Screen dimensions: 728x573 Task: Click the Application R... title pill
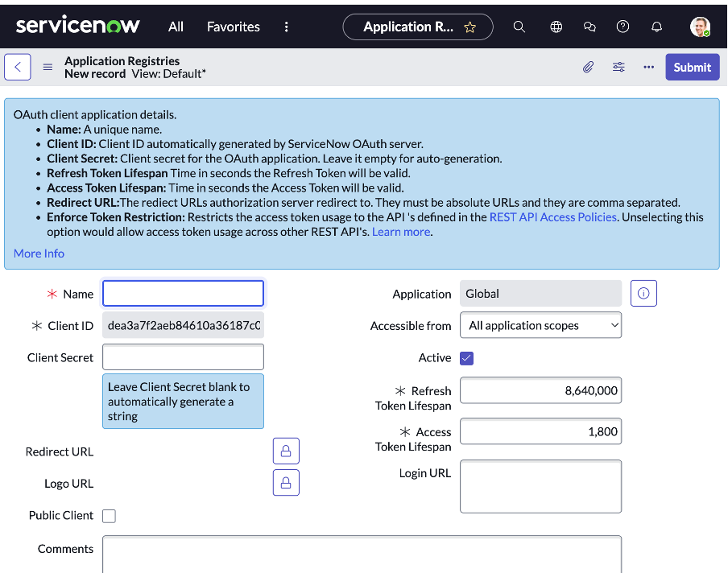[417, 27]
